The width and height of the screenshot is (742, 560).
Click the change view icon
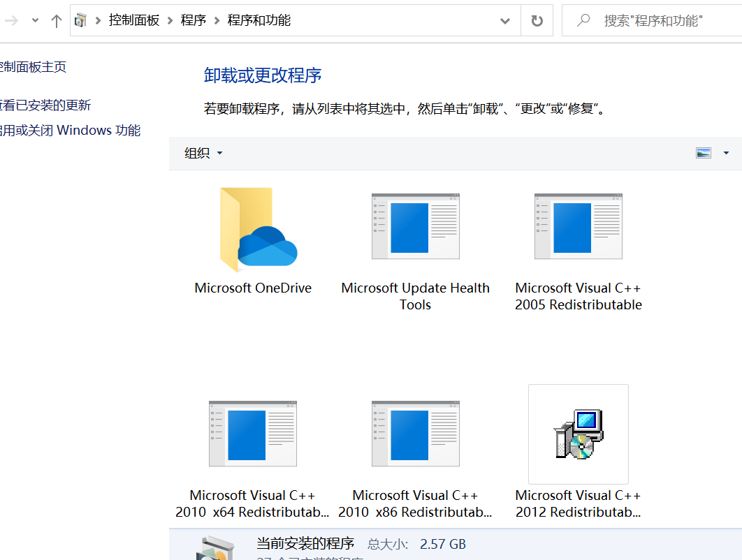pyautogui.click(x=704, y=153)
